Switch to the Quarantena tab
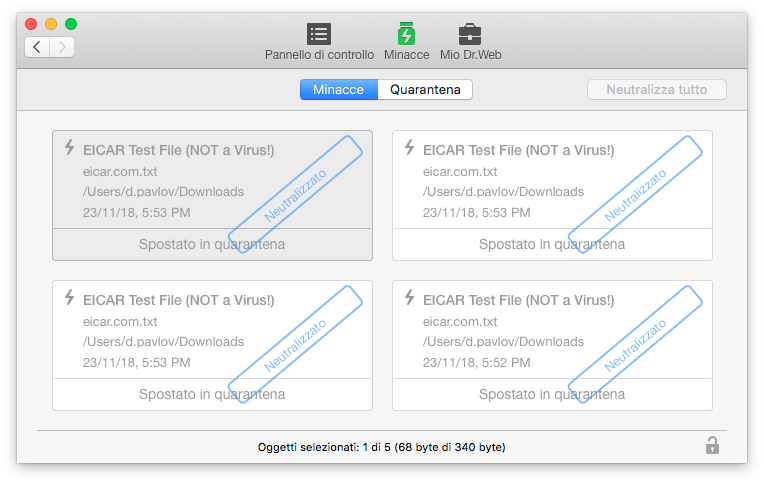The height and width of the screenshot is (484, 764). (425, 90)
